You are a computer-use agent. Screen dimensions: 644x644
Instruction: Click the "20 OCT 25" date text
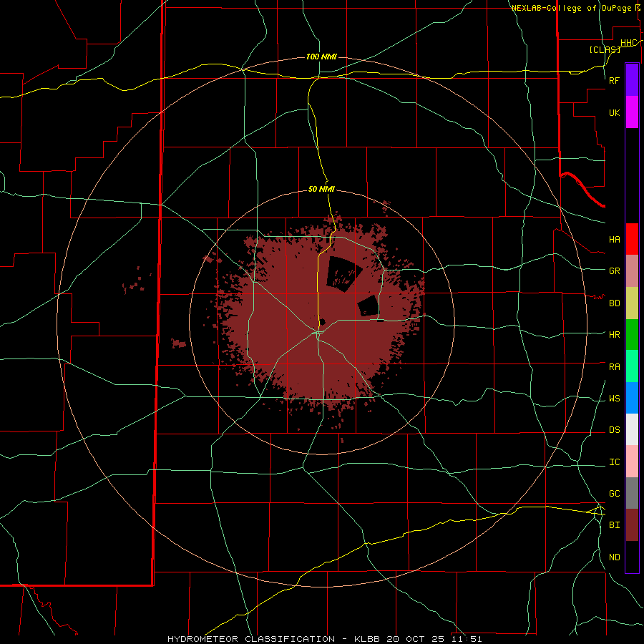pos(416,639)
